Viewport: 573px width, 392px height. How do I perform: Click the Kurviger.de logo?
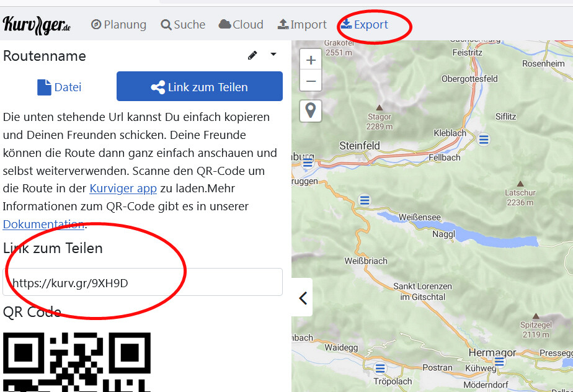[37, 25]
